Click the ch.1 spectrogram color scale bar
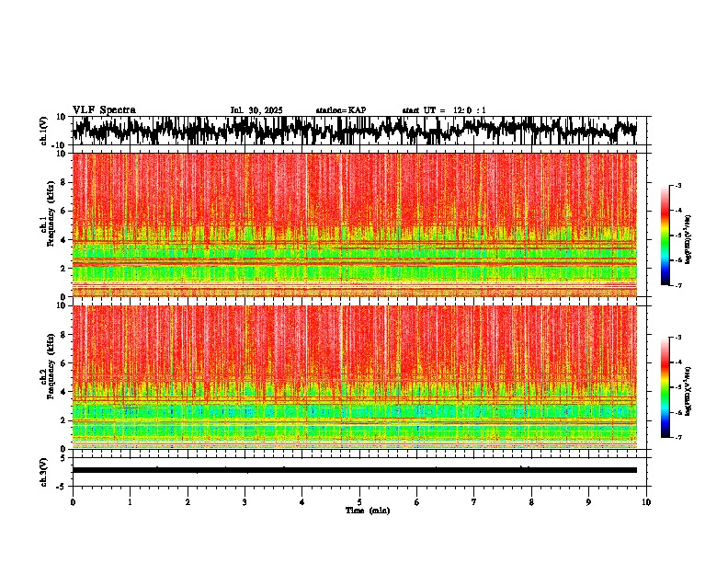Viewport: 728px width, 563px height. pyautogui.click(x=665, y=236)
